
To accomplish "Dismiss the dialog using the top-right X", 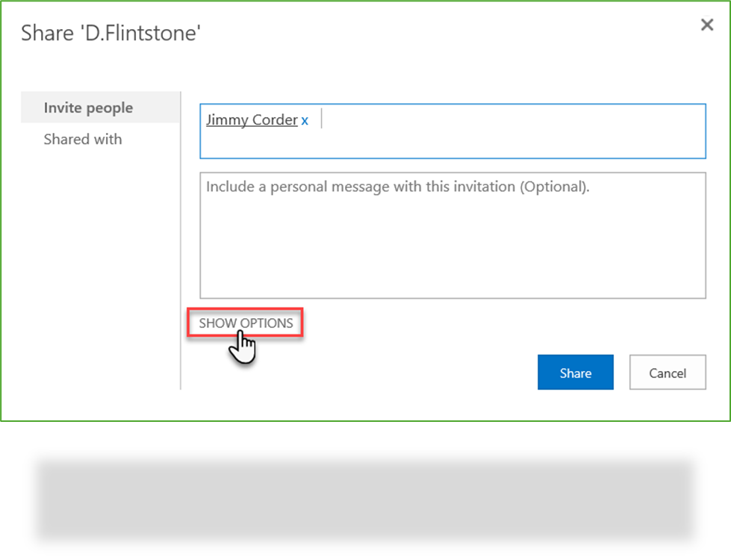I will click(707, 25).
